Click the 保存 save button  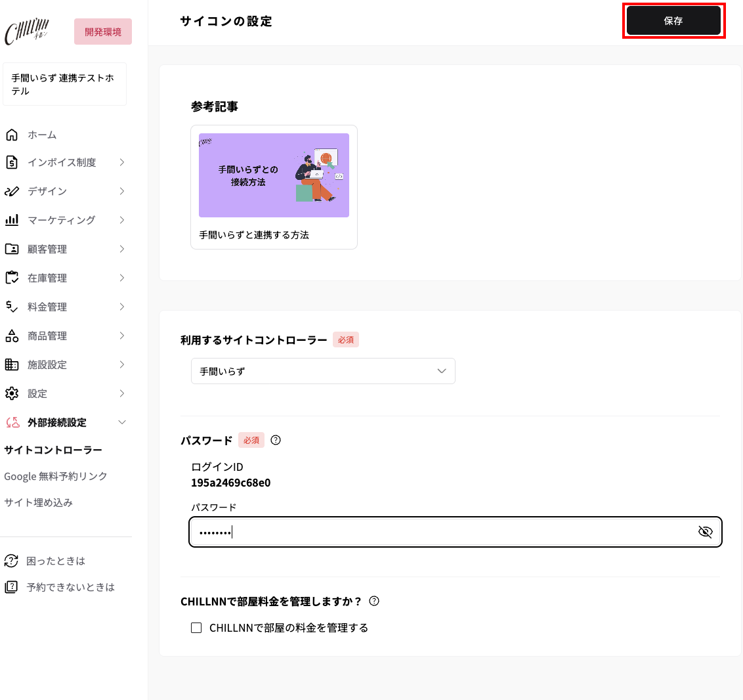pyautogui.click(x=673, y=21)
